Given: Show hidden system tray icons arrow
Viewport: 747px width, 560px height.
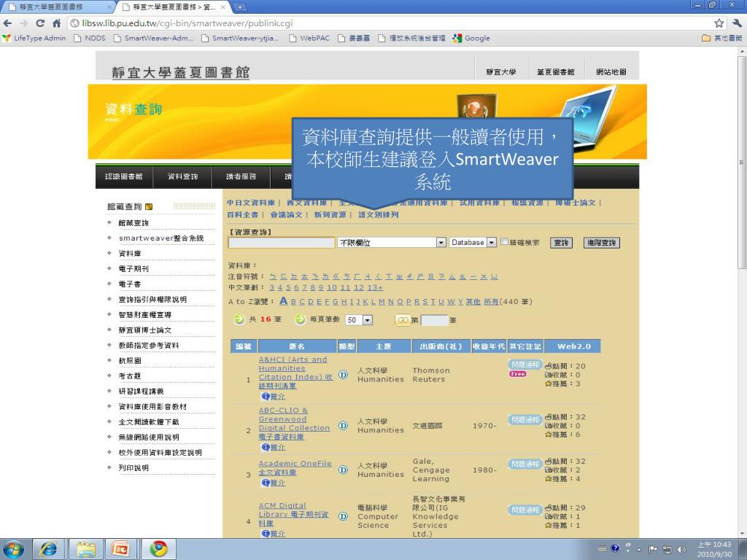Looking at the screenshot, I should [x=638, y=550].
